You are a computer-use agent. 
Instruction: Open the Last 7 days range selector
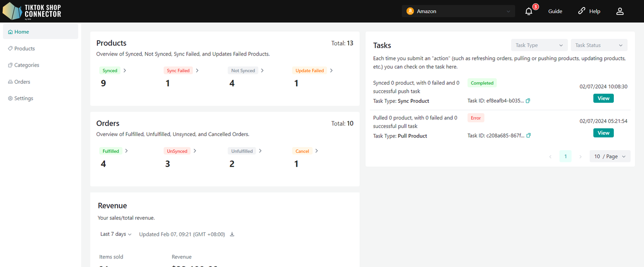point(116,234)
